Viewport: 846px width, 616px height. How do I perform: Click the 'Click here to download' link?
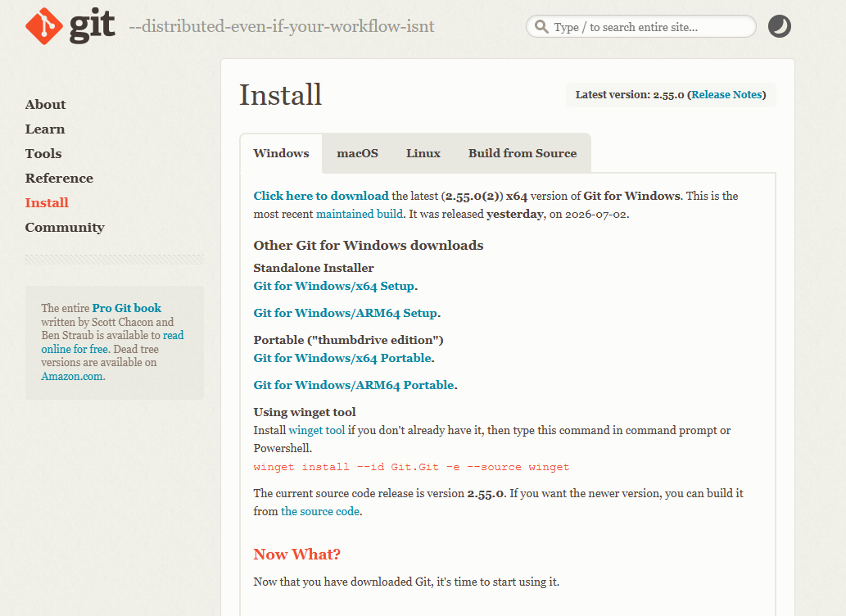321,196
